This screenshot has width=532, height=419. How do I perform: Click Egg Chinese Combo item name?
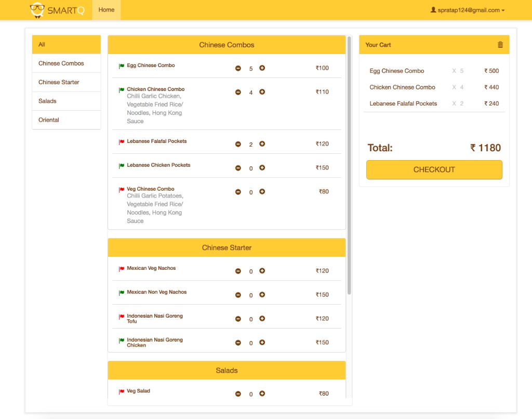[151, 65]
